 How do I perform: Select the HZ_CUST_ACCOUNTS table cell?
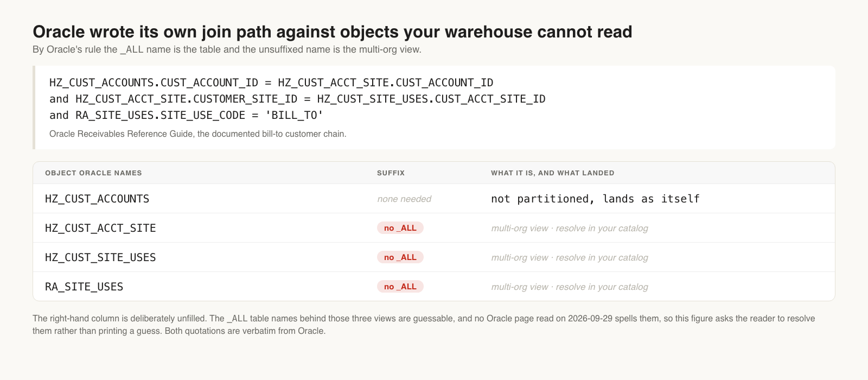(x=97, y=199)
